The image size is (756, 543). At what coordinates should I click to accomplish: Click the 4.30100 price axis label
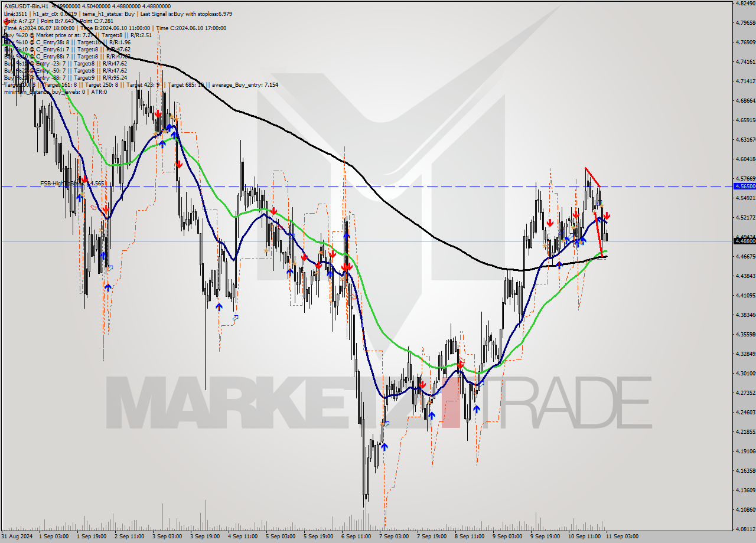tap(745, 373)
